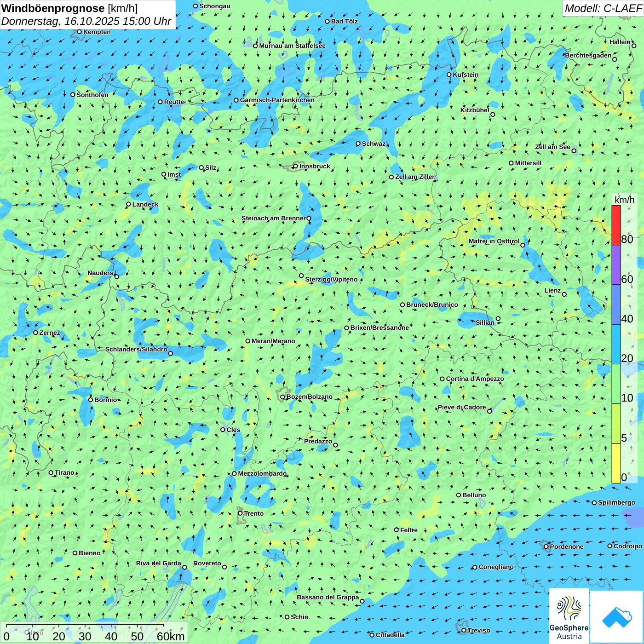Click the 'Modell: C-LAEF' label
The width and height of the screenshot is (644, 644).
603,8
